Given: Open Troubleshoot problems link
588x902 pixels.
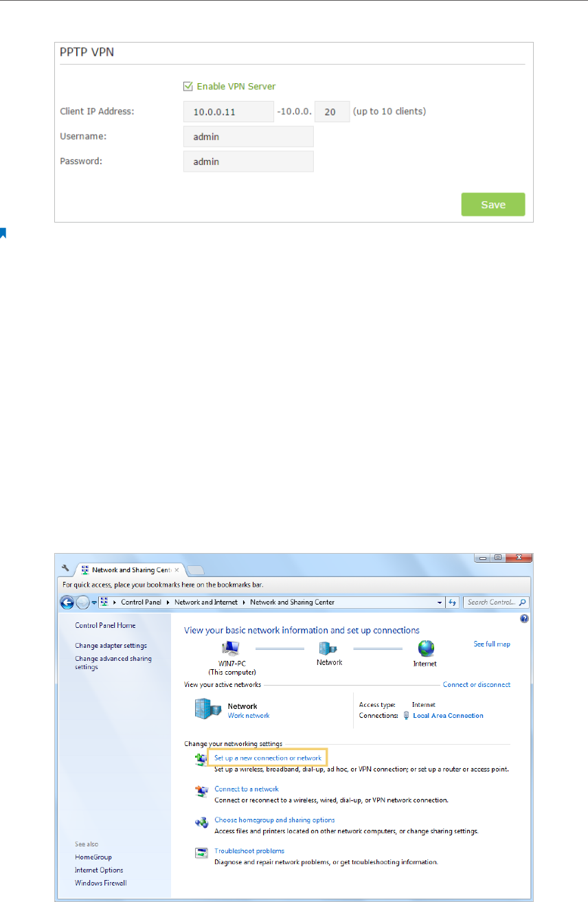Looking at the screenshot, I should coord(249,850).
